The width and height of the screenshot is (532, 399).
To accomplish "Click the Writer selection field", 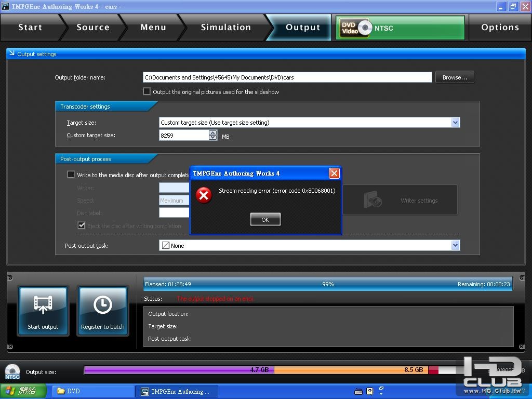I will 175,188.
